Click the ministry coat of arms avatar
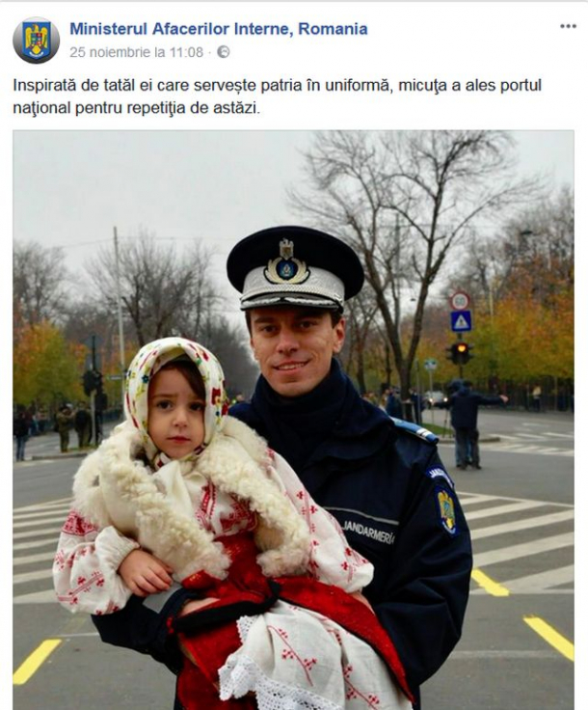The height and width of the screenshot is (710, 588). [x=37, y=41]
